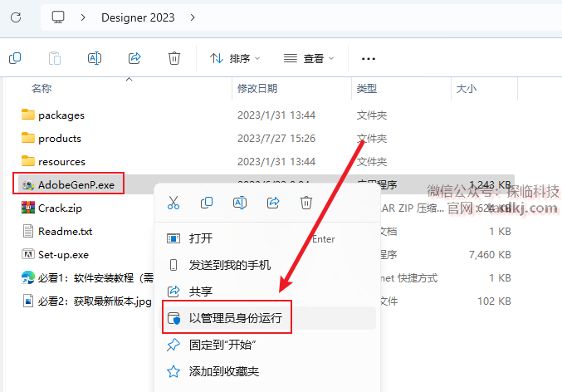This screenshot has height=392, width=562.
Task: Sort by the 大小 column header
Action: click(467, 88)
